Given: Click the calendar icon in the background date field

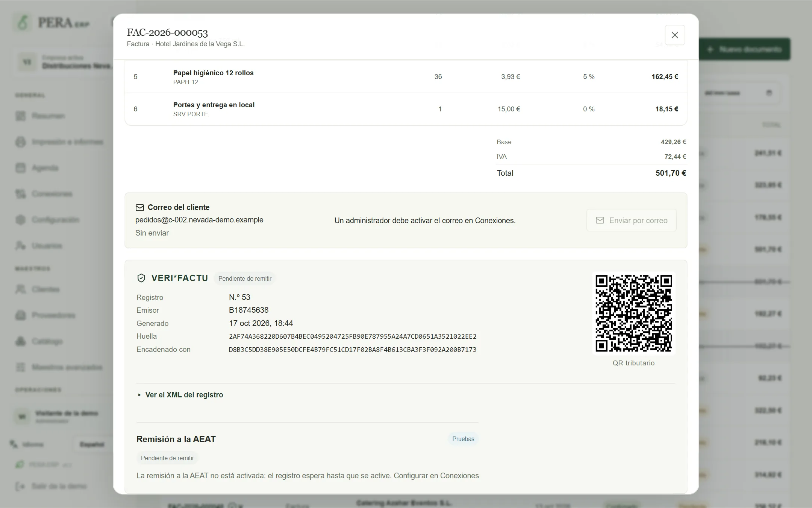Looking at the screenshot, I should [769, 93].
